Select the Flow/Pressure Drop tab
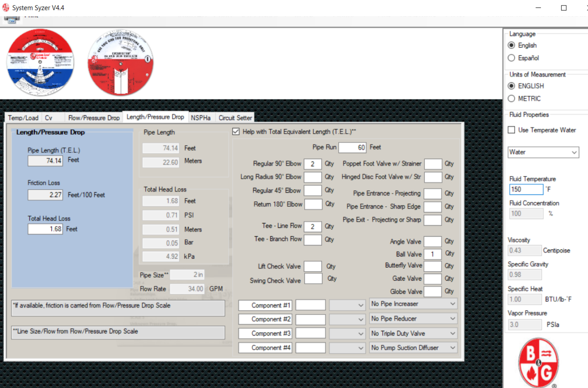Viewport: 588px width, 388px height. point(94,118)
